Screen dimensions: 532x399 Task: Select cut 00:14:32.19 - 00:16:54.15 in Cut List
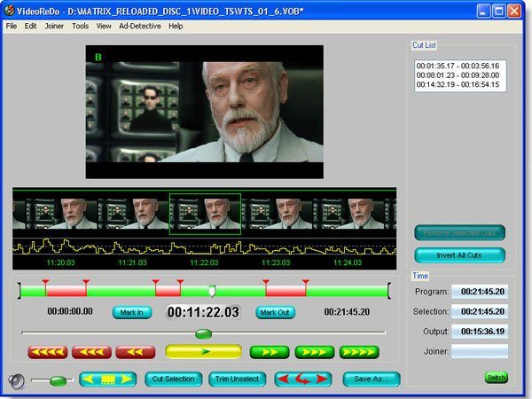click(x=458, y=84)
